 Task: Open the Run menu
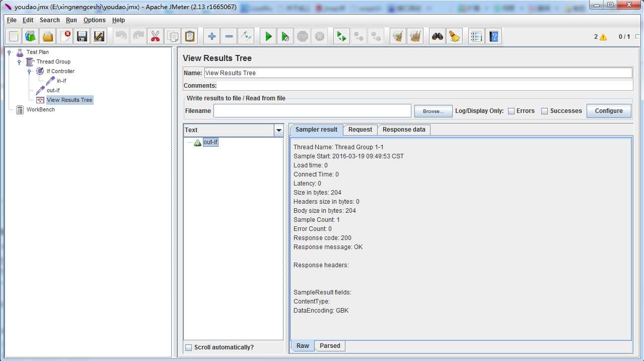tap(71, 20)
